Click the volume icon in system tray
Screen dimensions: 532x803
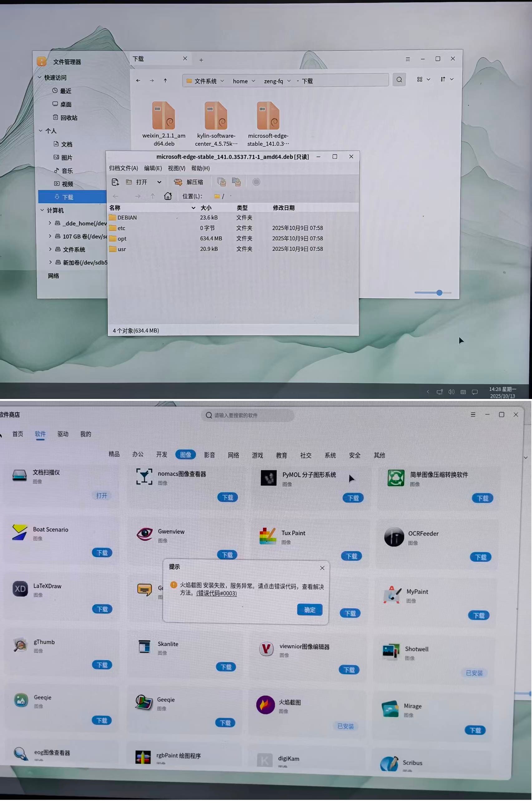[x=451, y=392]
